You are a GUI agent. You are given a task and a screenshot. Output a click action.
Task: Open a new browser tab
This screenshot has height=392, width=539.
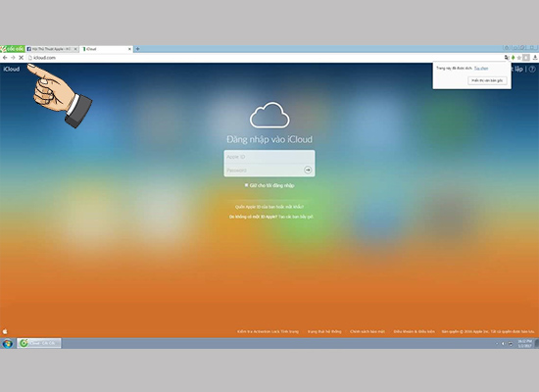tap(137, 49)
